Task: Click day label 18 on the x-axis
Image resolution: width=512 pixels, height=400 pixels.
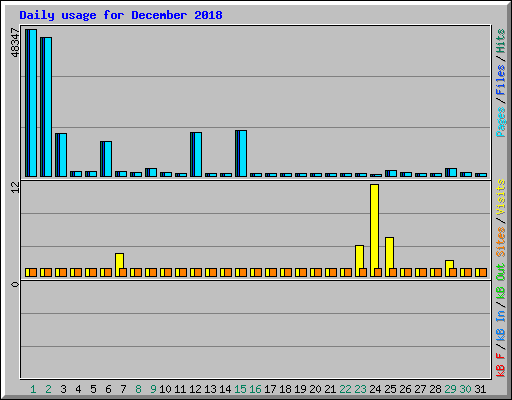Action: (285, 389)
